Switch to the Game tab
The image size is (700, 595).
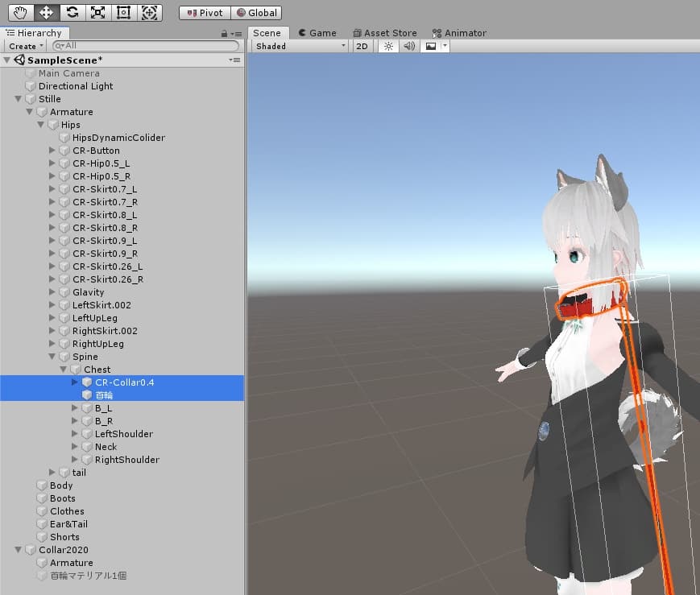[x=317, y=33]
